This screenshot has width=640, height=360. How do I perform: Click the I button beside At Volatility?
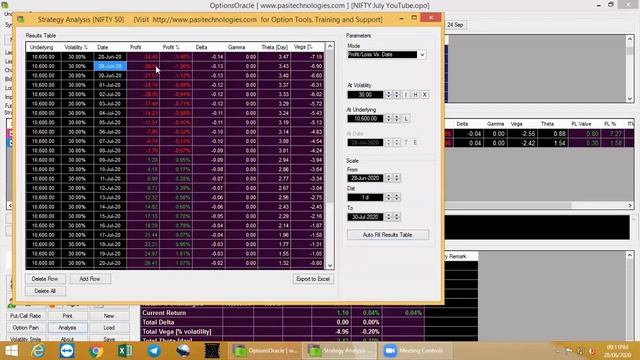(x=406, y=95)
